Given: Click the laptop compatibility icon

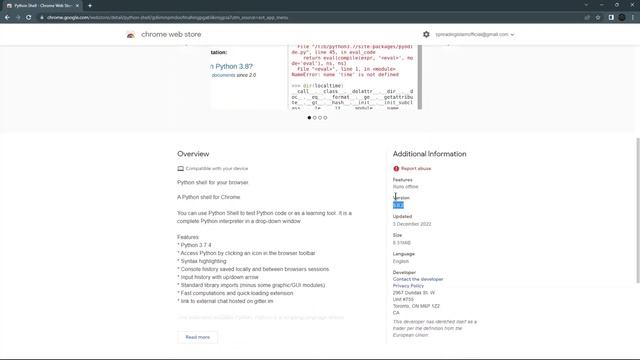Looking at the screenshot, I should point(180,169).
